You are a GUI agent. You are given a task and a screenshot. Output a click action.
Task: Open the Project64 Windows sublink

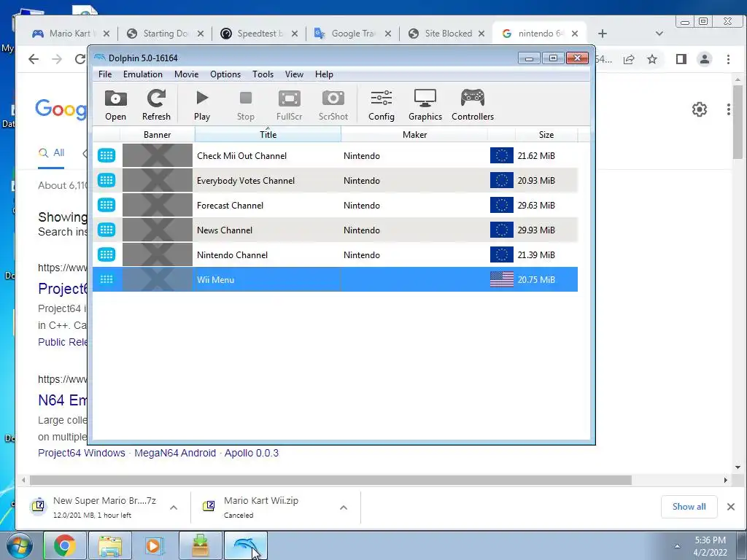(x=82, y=453)
